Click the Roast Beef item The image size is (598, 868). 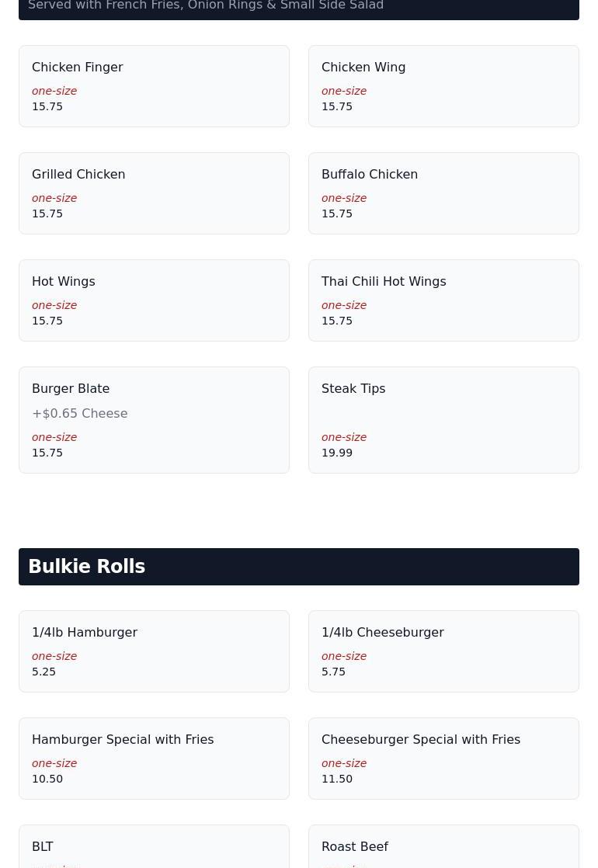click(443, 846)
